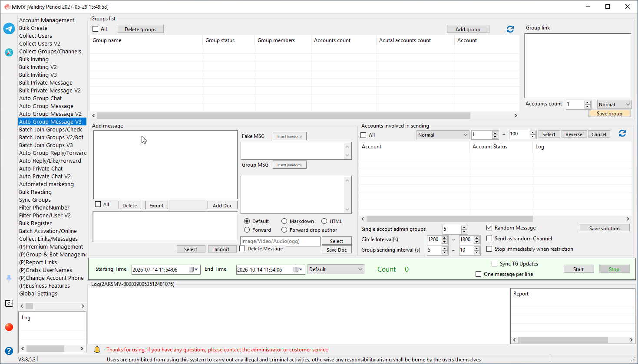
Task: Enable the Send as random Channel checkbox
Action: pos(489,239)
